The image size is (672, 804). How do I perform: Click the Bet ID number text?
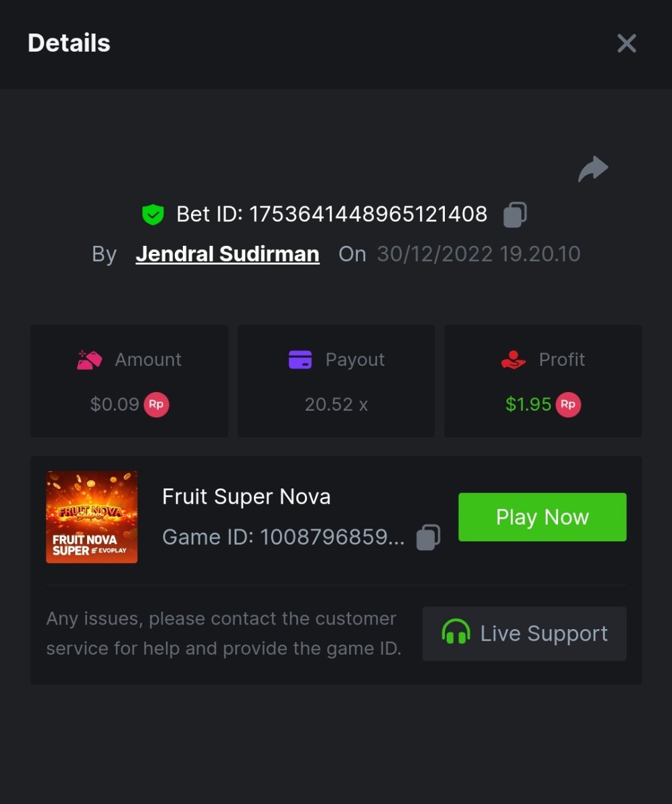pos(368,214)
